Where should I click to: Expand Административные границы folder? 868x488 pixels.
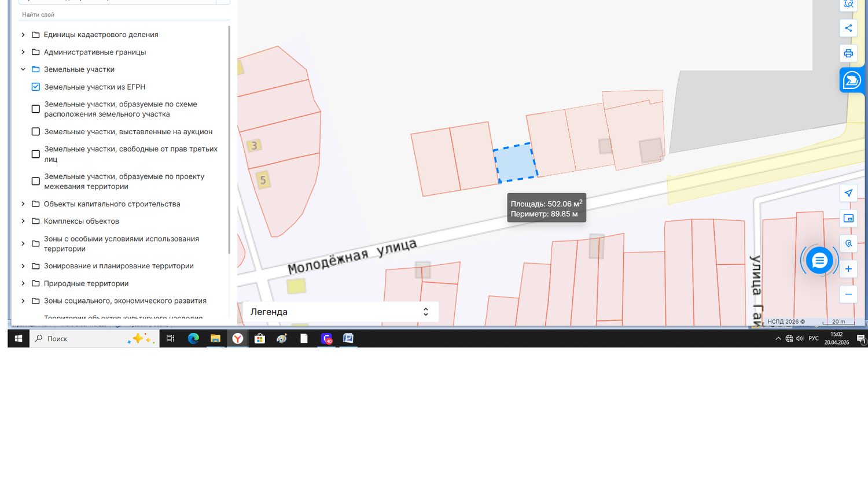pos(23,52)
